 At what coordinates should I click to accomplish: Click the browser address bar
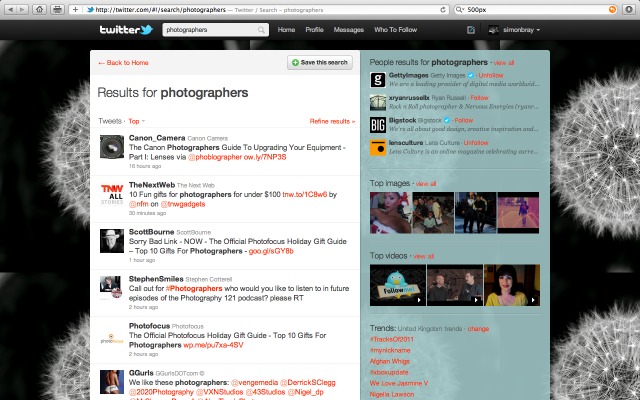[x=261, y=9]
